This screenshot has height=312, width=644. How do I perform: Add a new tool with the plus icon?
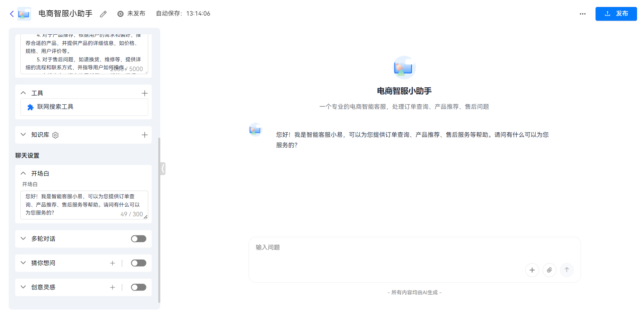coord(145,93)
